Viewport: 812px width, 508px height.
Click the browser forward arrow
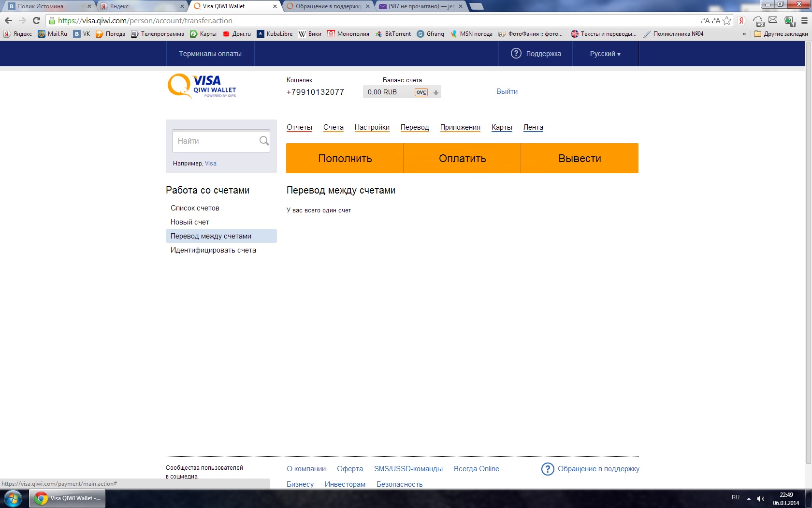point(22,20)
